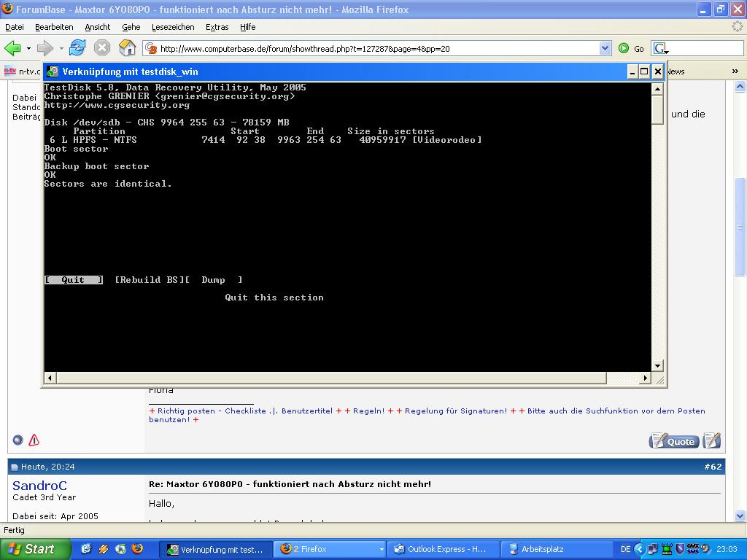
Task: Click the console horizontal scrollbar thumb
Action: coord(331,378)
